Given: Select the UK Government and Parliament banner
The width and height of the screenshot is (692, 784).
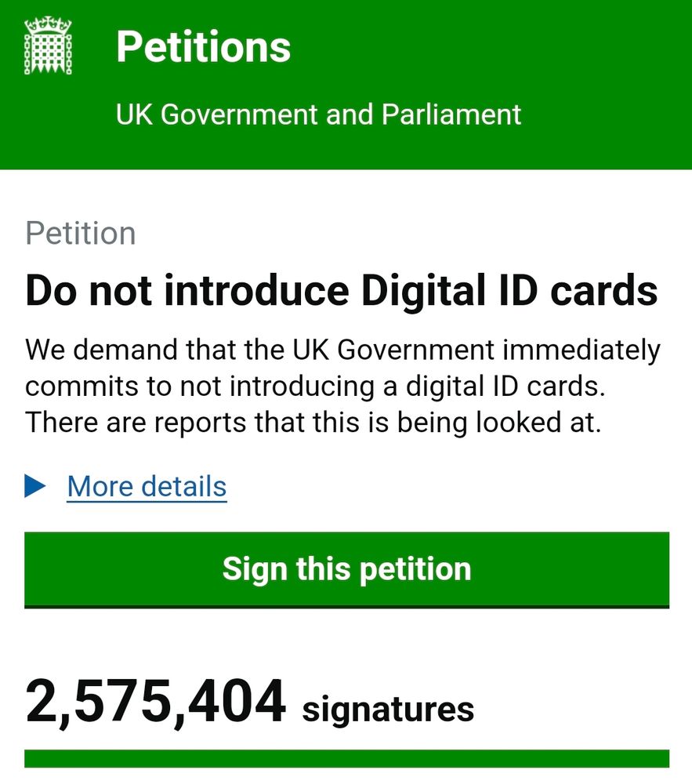Looking at the screenshot, I should coord(318,114).
